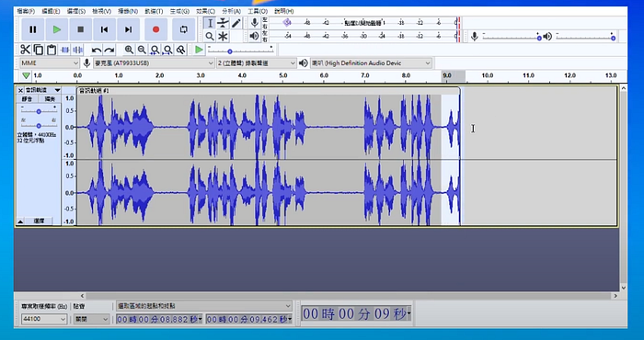Viewport: 644px width, 340px height.
Task: Skip to end of the project
Action: 128,29
